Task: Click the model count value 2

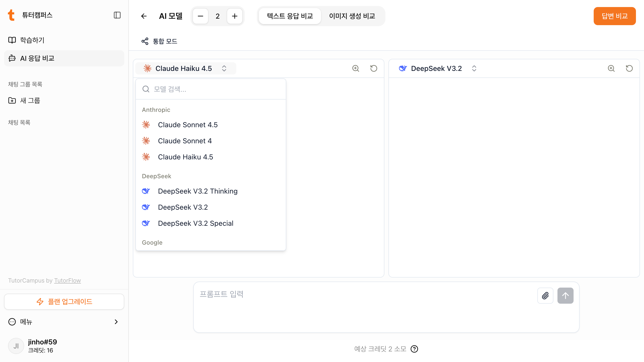Action: pyautogui.click(x=218, y=16)
